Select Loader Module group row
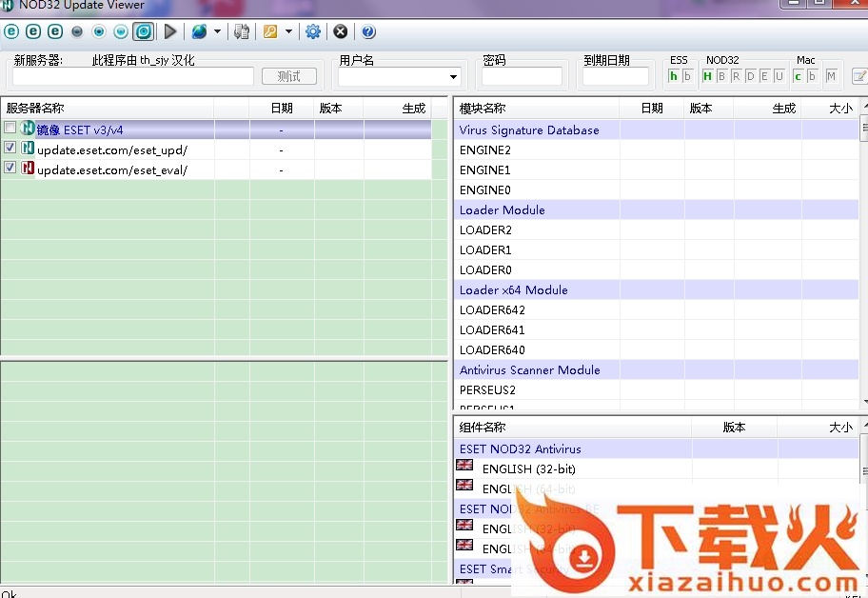The width and height of the screenshot is (868, 598). (656, 209)
